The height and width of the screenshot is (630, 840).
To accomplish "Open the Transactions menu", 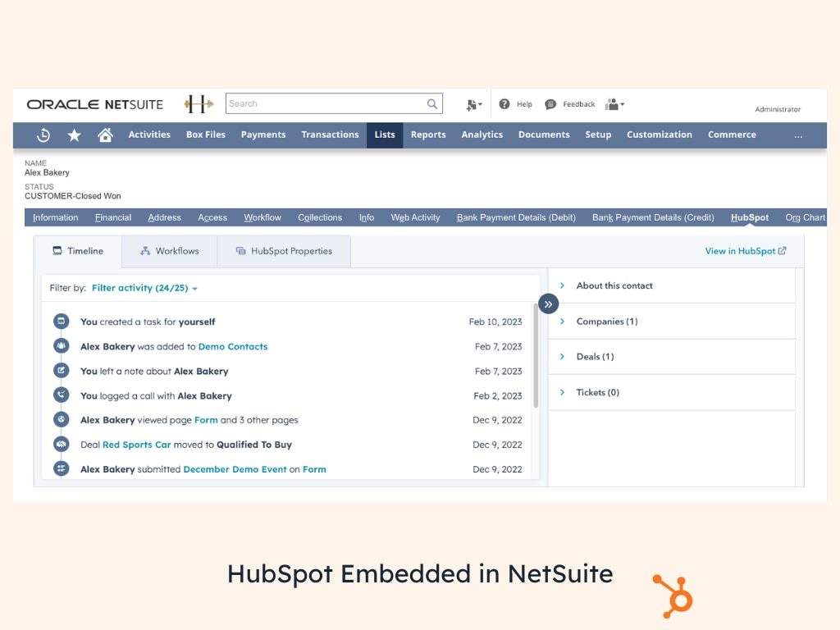I will pos(330,135).
